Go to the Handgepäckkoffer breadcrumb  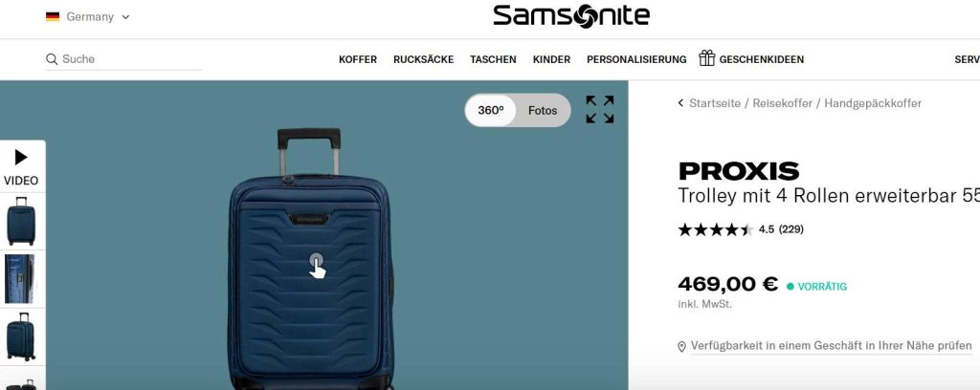pos(873,103)
